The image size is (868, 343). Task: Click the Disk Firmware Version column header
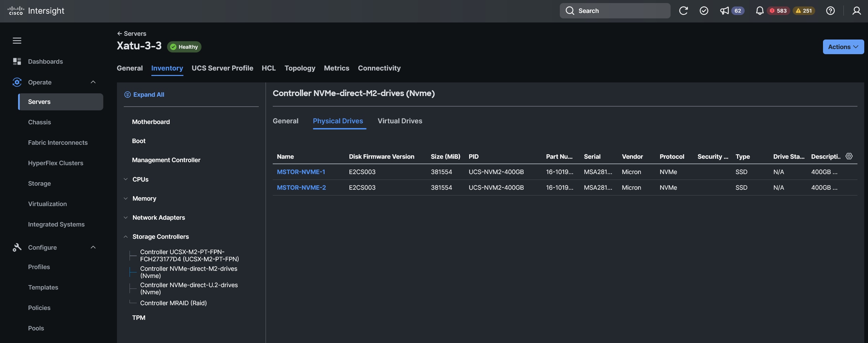pyautogui.click(x=381, y=157)
